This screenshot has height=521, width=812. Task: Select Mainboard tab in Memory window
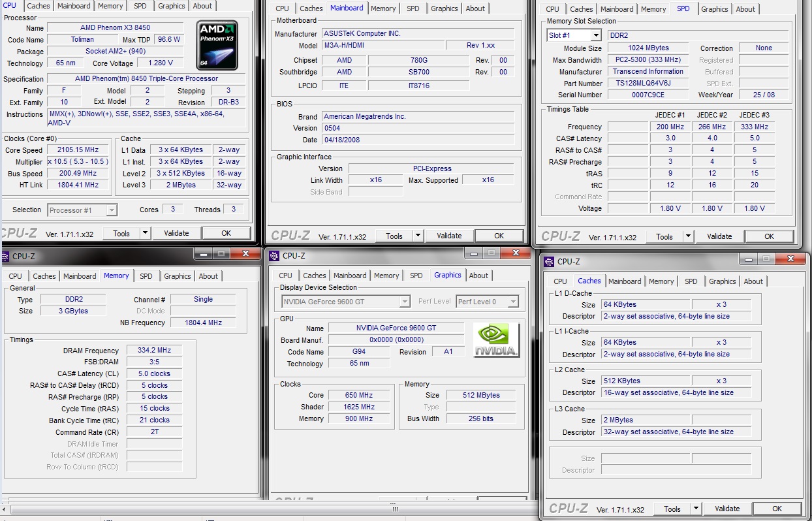(x=79, y=276)
